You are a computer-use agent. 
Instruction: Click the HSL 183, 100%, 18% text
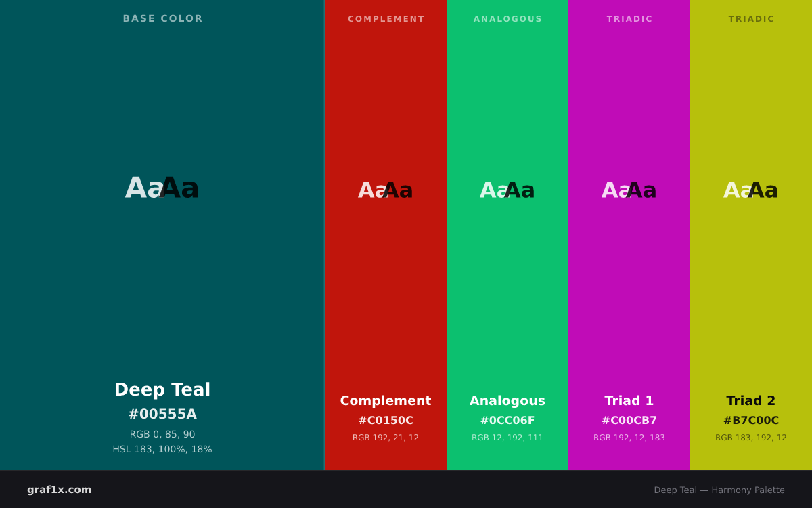[162, 450]
